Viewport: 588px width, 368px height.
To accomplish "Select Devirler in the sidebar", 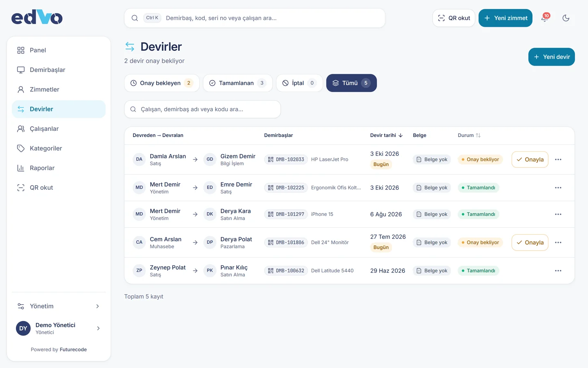I will (x=59, y=109).
